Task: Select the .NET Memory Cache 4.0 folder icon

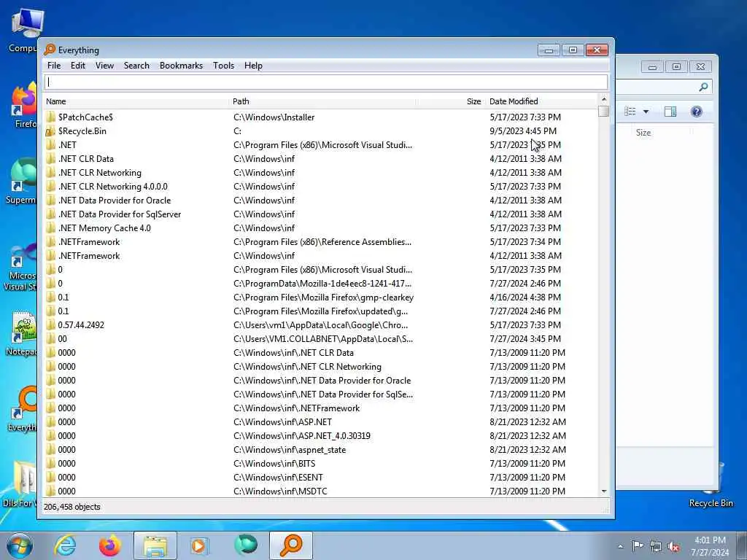Action: coord(50,227)
